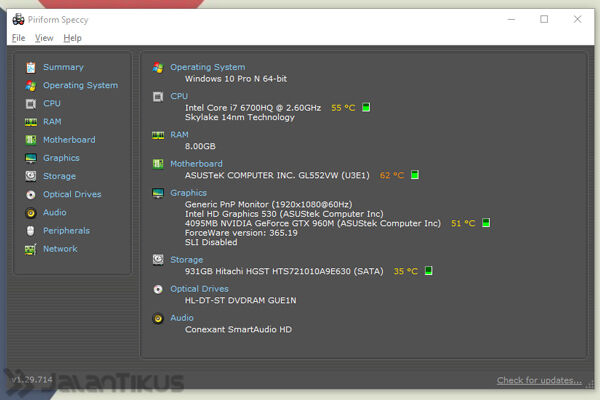Click the Audio speaker icon in summary panel
The height and width of the screenshot is (400, 600).
158,318
